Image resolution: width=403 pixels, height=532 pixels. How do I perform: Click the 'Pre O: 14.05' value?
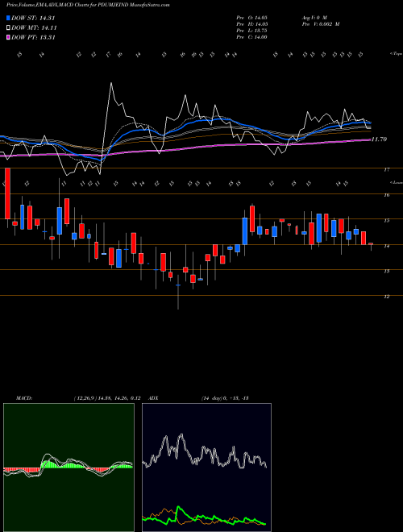point(252,18)
